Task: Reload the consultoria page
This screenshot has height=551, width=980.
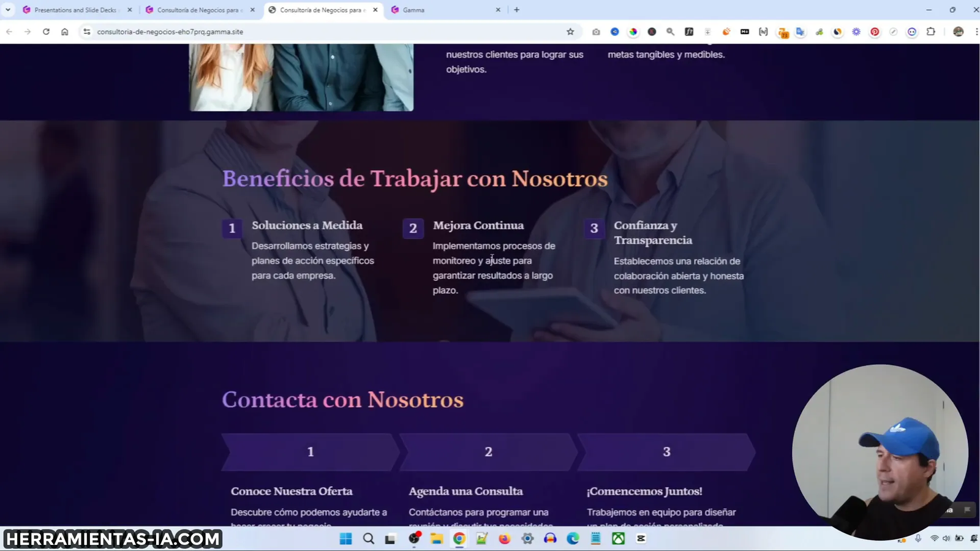Action: tap(46, 31)
